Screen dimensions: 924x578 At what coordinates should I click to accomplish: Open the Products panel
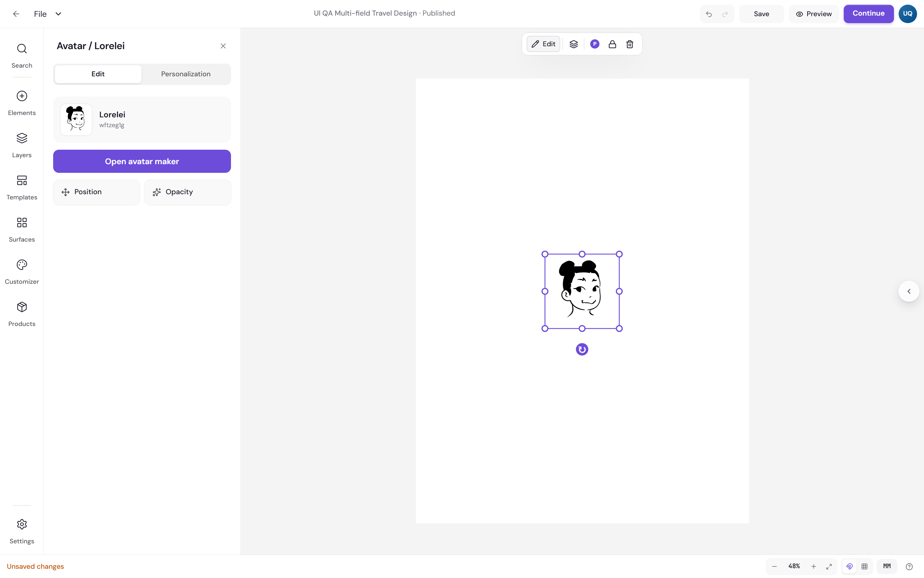(22, 314)
